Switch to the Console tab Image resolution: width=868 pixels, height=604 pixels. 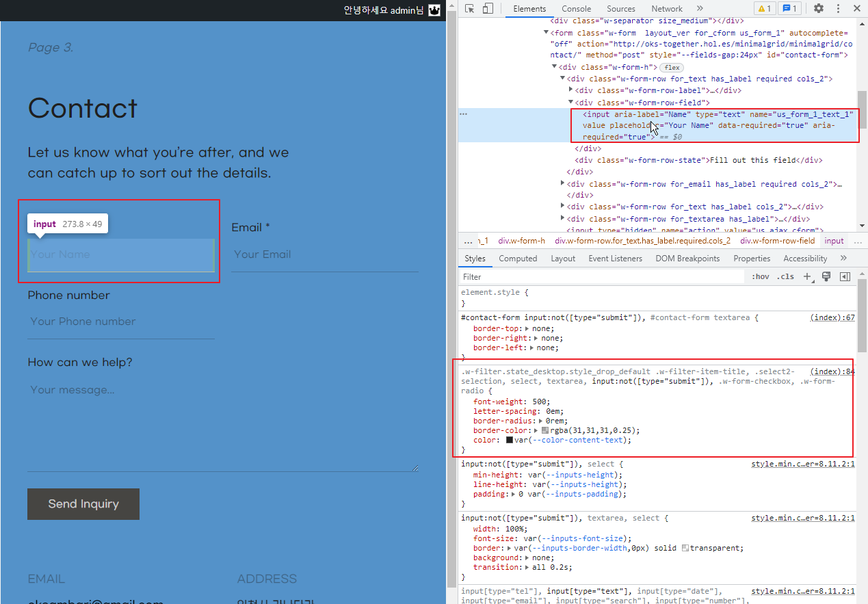pos(576,8)
